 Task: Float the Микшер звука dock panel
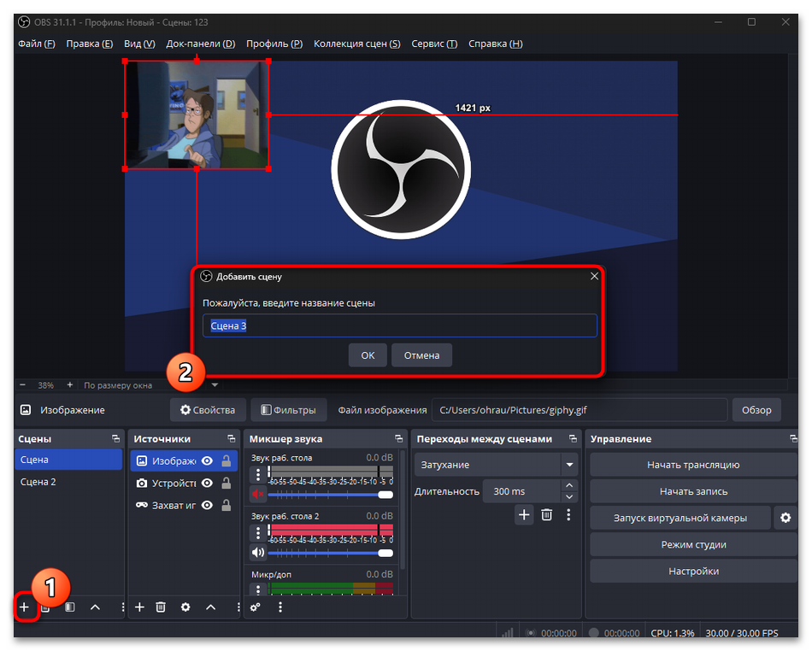(x=399, y=439)
